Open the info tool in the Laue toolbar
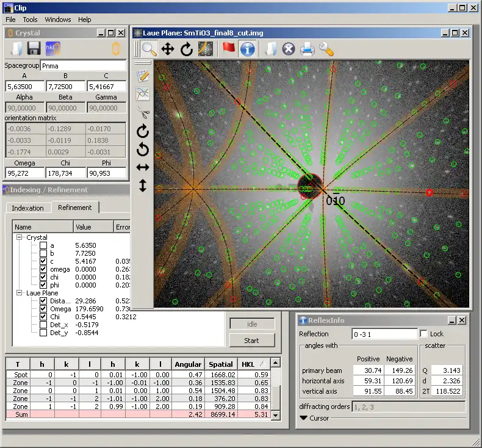This screenshot has width=482, height=448. coord(247,49)
